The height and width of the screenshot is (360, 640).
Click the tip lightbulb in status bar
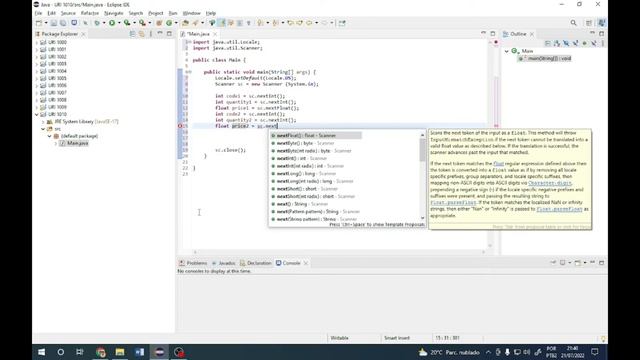[603, 338]
